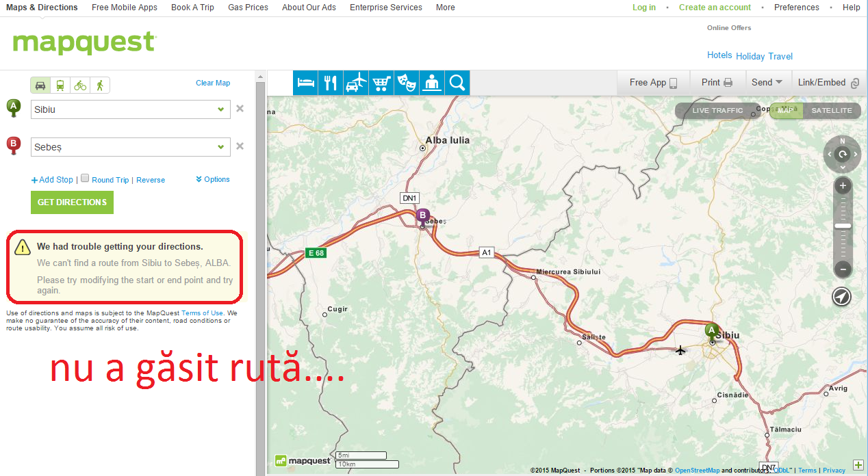Open the Sebeș location dropdown arrow
The width and height of the screenshot is (868, 476).
(221, 147)
